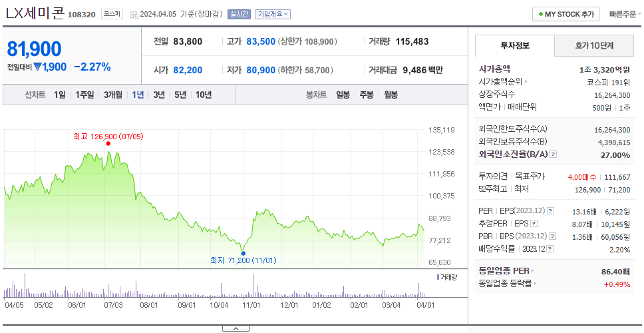Select the 1년 line chart period
The image size is (644, 333).
click(138, 95)
